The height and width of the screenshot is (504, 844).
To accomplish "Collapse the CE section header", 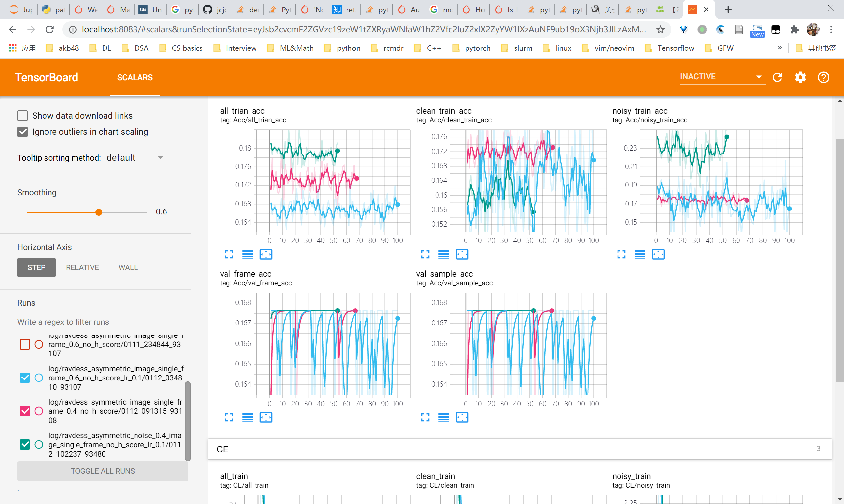I will point(520,449).
